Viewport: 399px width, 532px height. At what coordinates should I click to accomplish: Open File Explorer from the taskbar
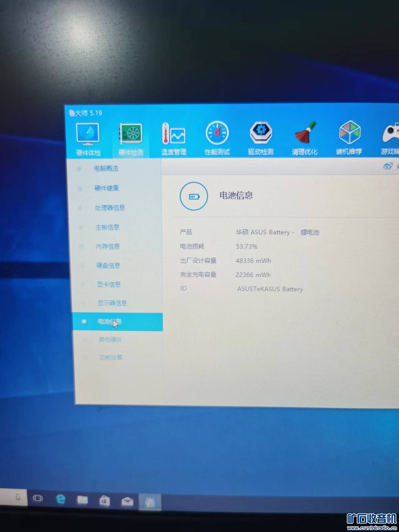tap(83, 500)
